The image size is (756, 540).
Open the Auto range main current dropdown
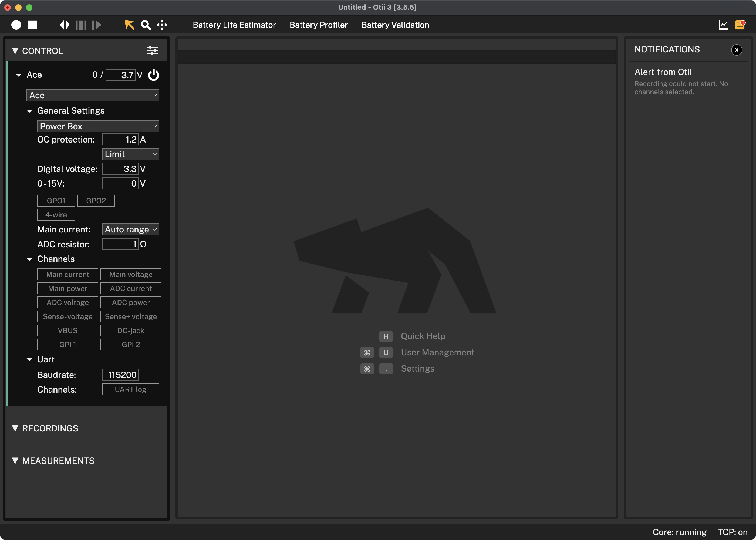(130, 230)
